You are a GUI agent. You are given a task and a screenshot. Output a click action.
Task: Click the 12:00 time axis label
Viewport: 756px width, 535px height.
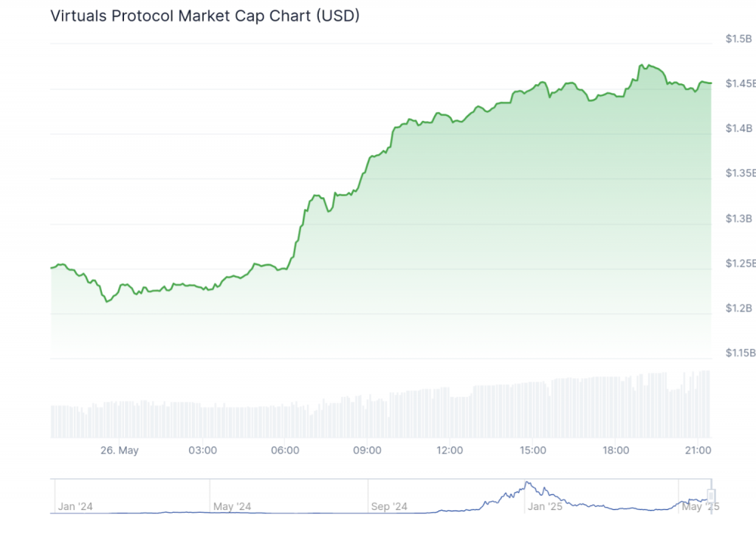[450, 450]
